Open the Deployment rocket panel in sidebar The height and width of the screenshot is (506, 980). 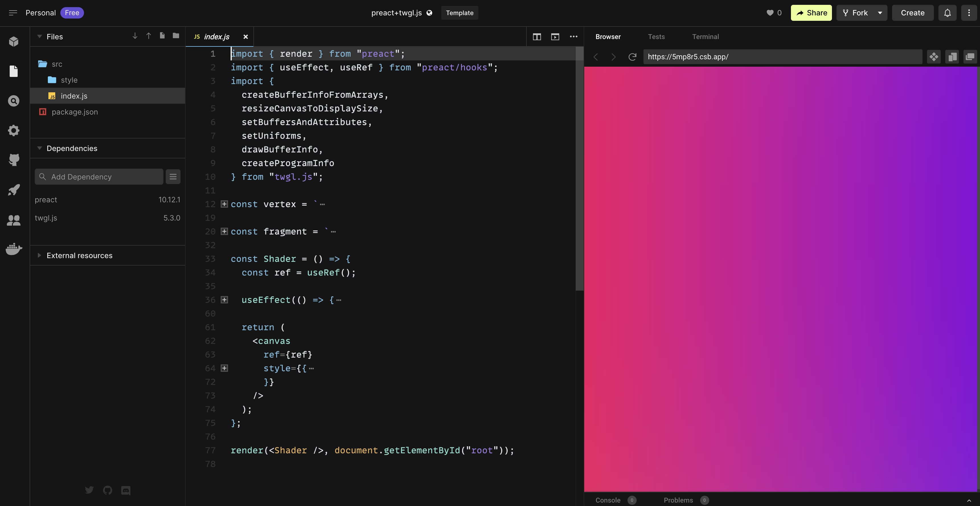coord(14,189)
